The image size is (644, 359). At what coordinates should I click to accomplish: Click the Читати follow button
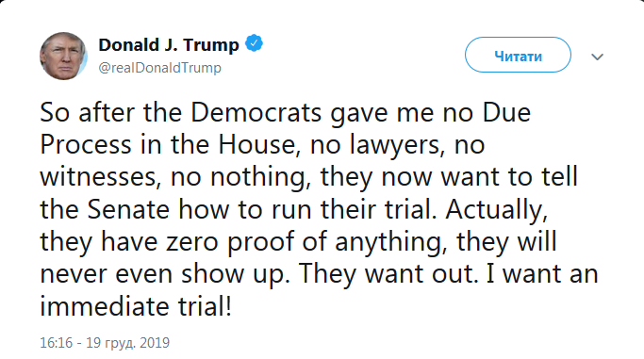point(518,55)
